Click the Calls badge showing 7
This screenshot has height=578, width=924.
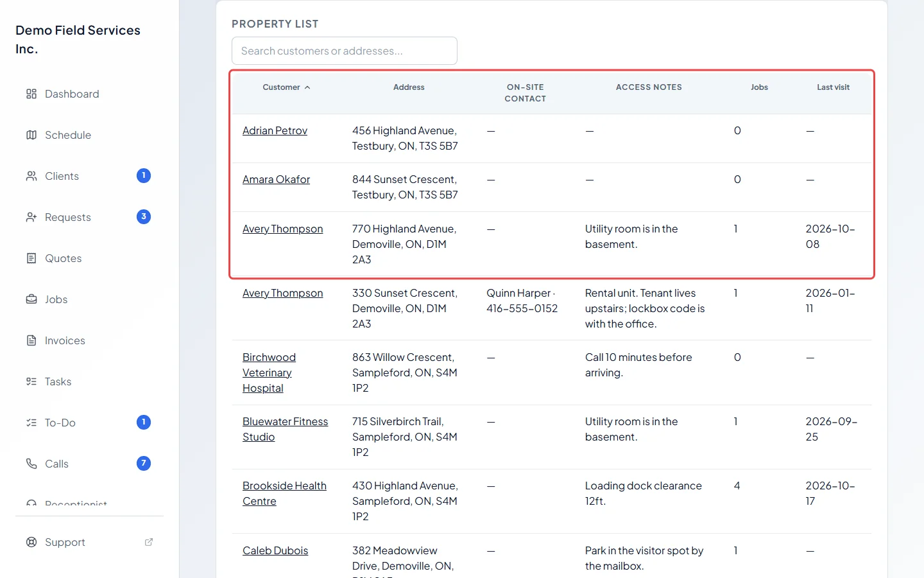tap(144, 463)
